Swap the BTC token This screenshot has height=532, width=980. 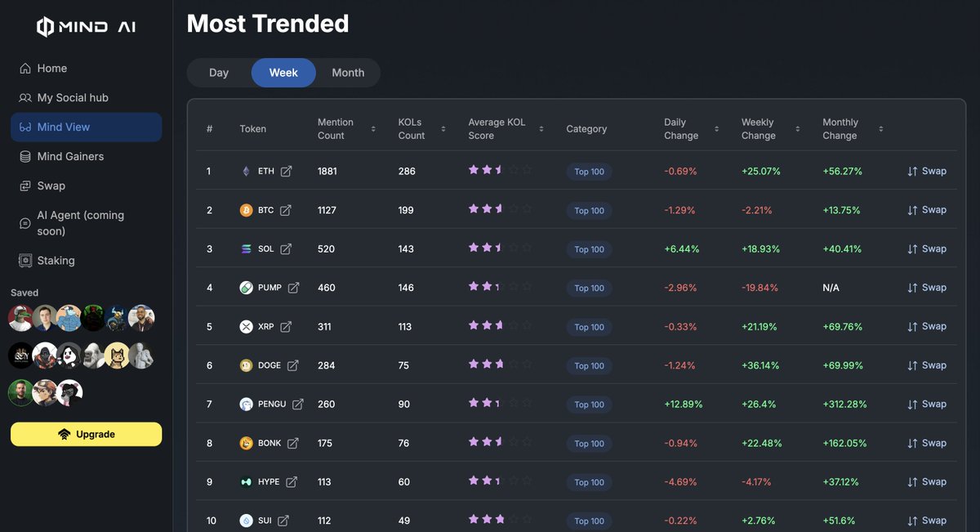(x=927, y=210)
